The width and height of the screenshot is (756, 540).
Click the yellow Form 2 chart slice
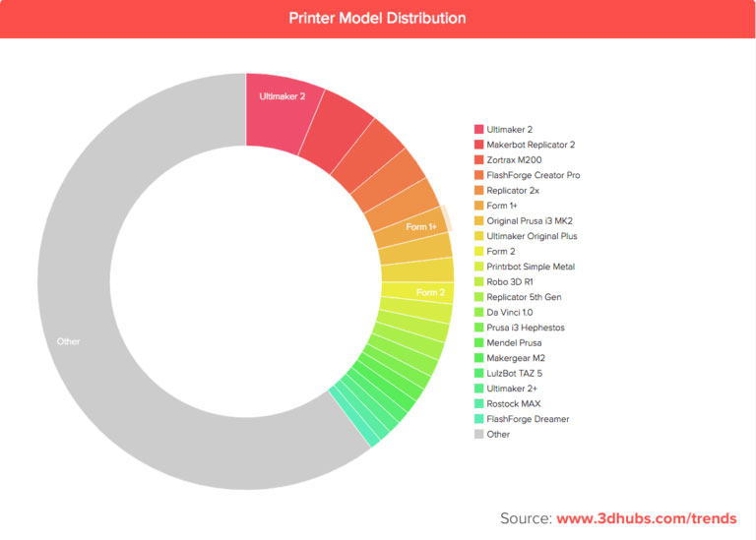point(417,292)
